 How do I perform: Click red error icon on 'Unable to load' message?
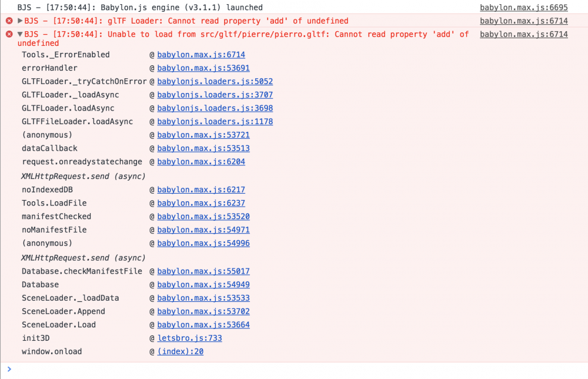tap(9, 34)
